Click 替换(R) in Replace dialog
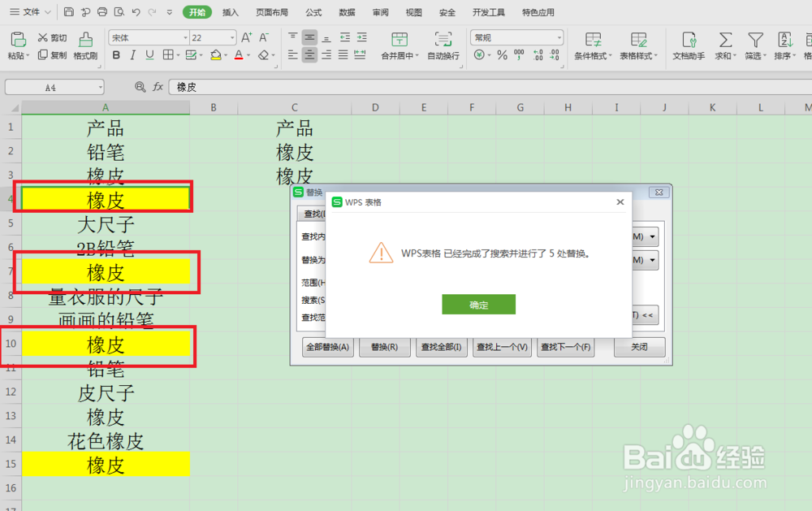The width and height of the screenshot is (812, 511). click(384, 347)
